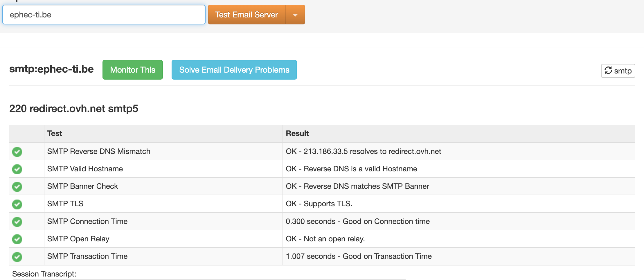
Task: Click result 'Reverse DNS matches SMTP Banner'
Action: pos(366,186)
